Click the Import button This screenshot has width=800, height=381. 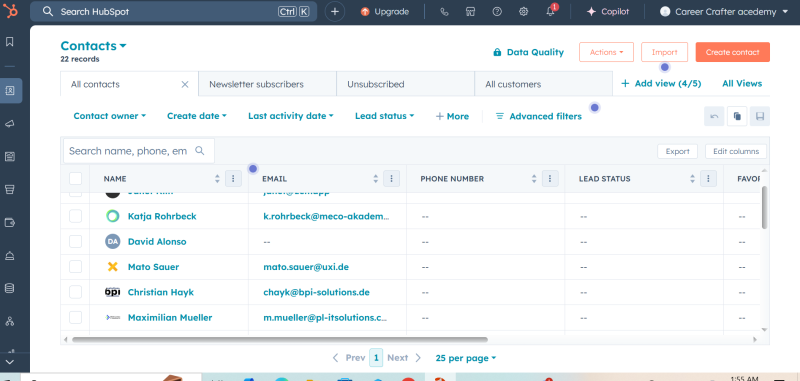(x=664, y=52)
